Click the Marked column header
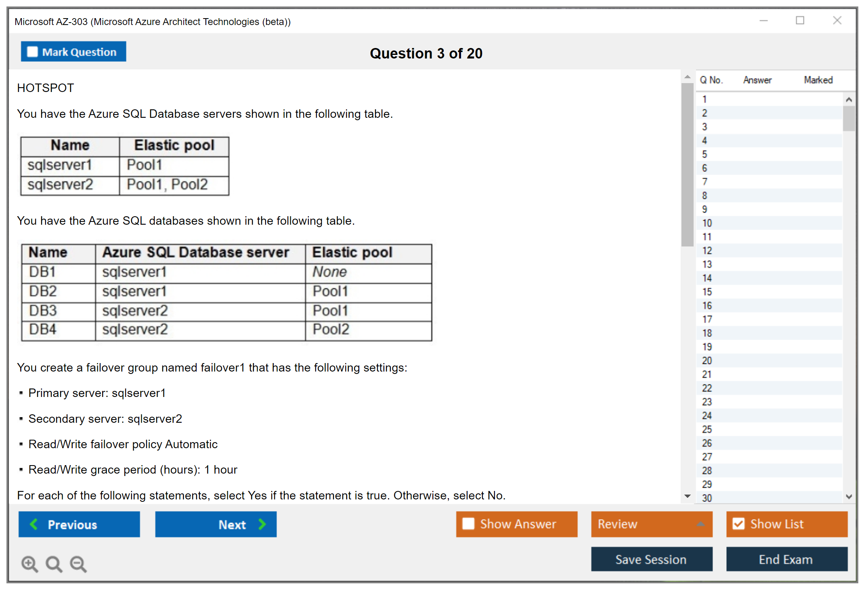The width and height of the screenshot is (868, 593). pyautogui.click(x=818, y=80)
